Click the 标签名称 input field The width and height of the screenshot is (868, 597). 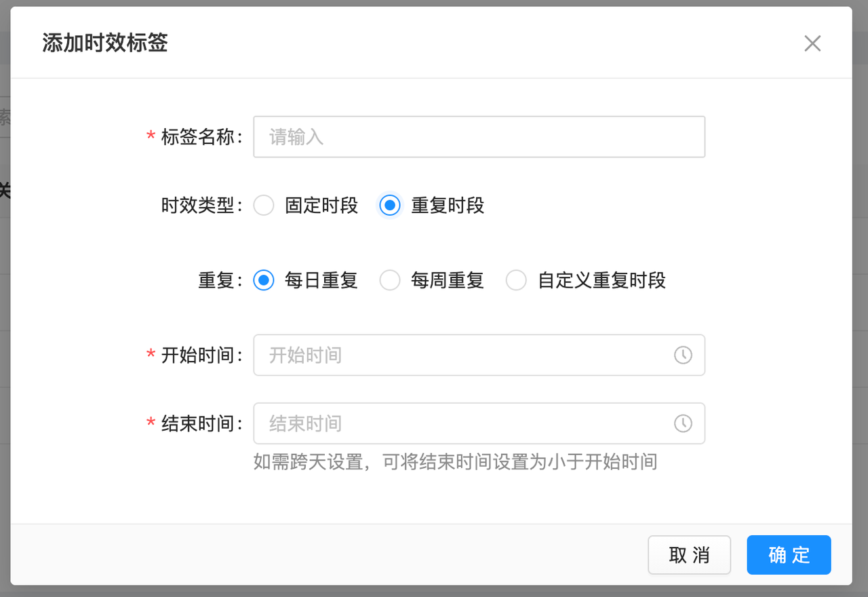479,137
